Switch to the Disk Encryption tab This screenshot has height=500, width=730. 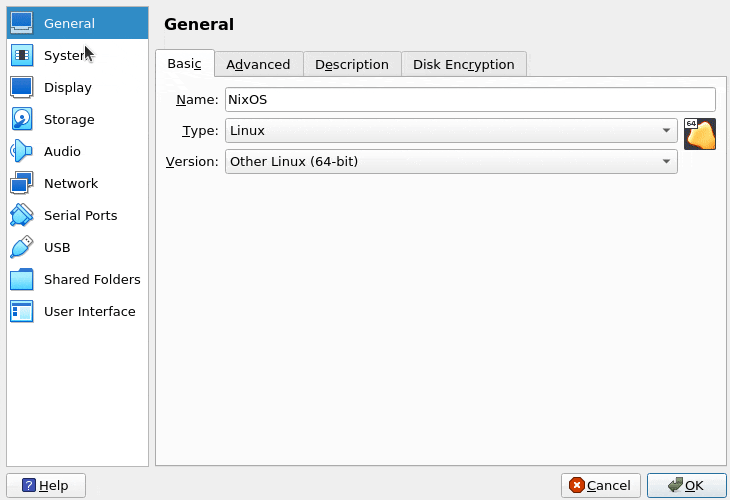(x=463, y=64)
